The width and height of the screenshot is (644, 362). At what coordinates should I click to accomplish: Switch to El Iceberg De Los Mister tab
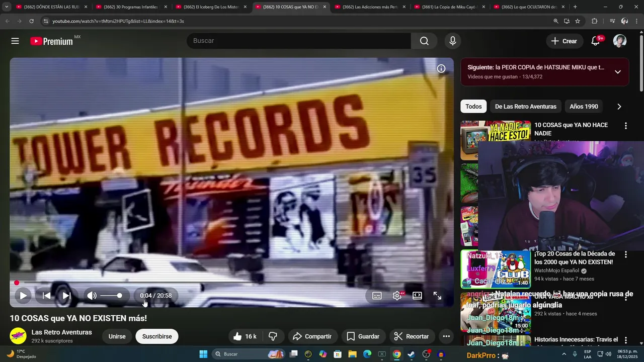[211, 7]
